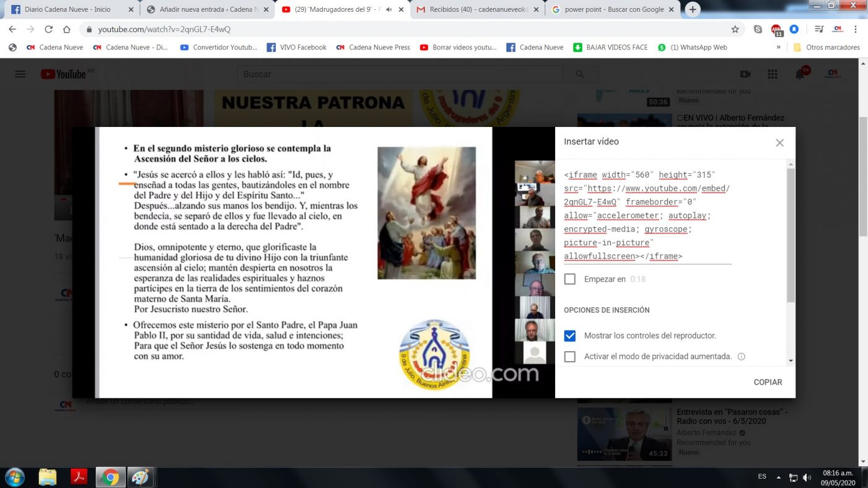This screenshot has width=868, height=488.
Task: Open Cadena Nueve - Di... bookmark
Action: pos(131,47)
